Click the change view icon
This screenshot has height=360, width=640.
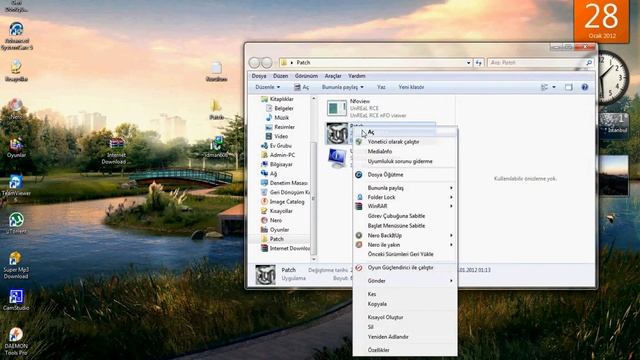[x=544, y=87]
